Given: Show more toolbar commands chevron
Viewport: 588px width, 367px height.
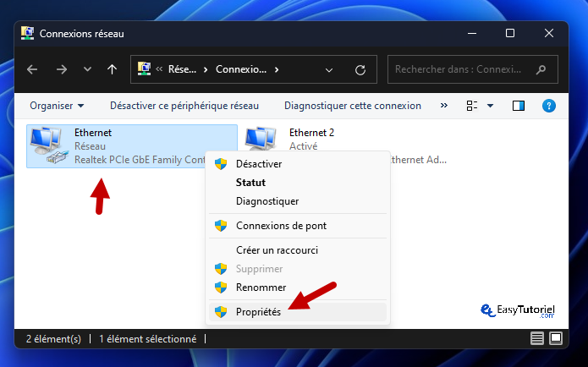Looking at the screenshot, I should [x=444, y=106].
